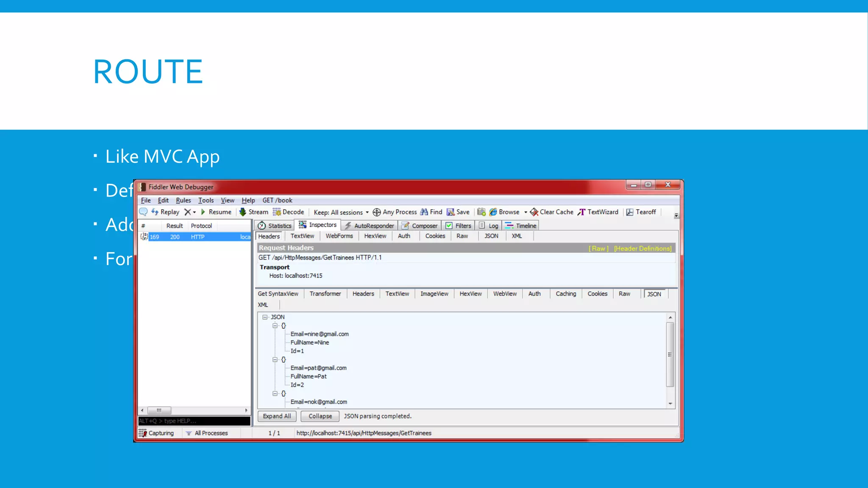868x488 pixels.
Task: Open the toolbar overflow arrow
Action: (x=676, y=215)
